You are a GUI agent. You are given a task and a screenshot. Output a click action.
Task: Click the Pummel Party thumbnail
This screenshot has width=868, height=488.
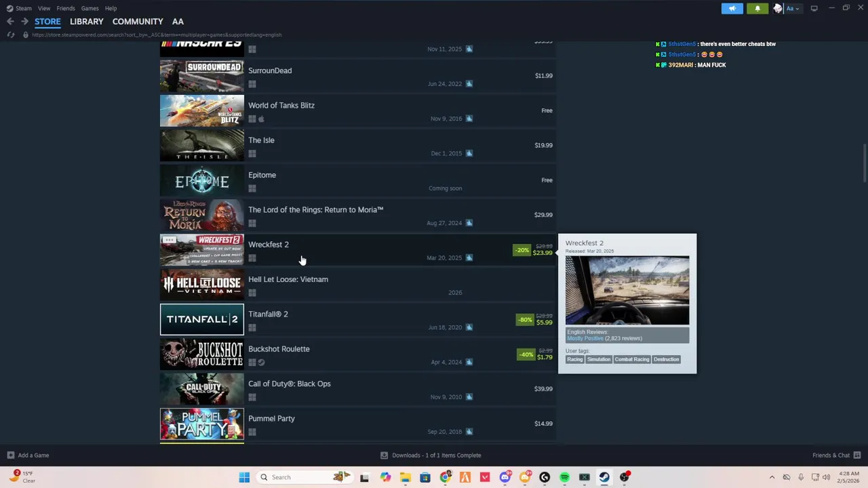[x=201, y=424]
